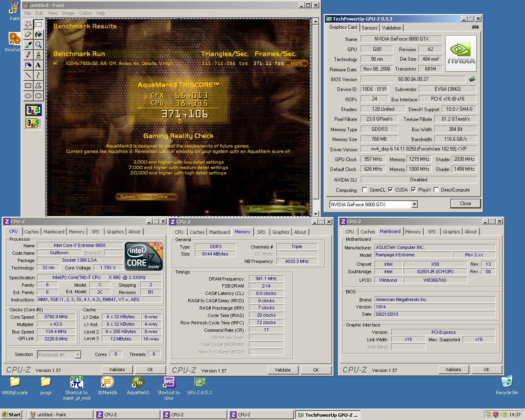Open the Processor #1 selection dropdown
525x420 pixels.
point(78,355)
